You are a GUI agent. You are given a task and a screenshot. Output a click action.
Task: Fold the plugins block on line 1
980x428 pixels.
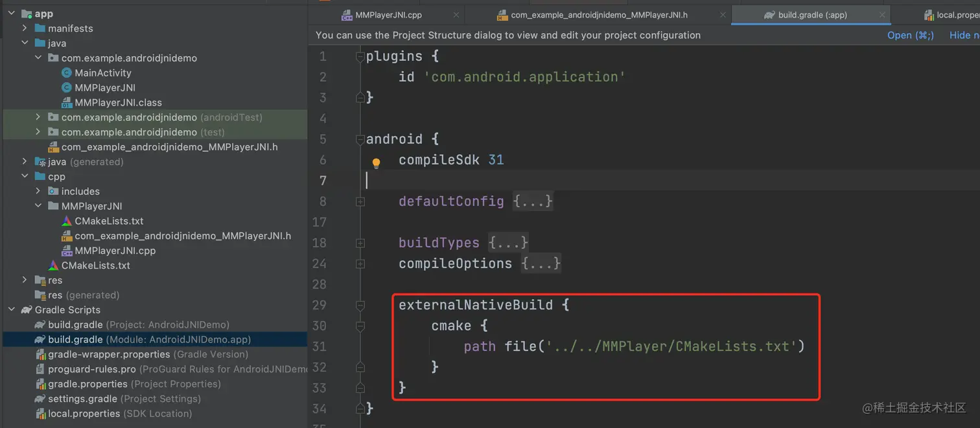pyautogui.click(x=360, y=57)
